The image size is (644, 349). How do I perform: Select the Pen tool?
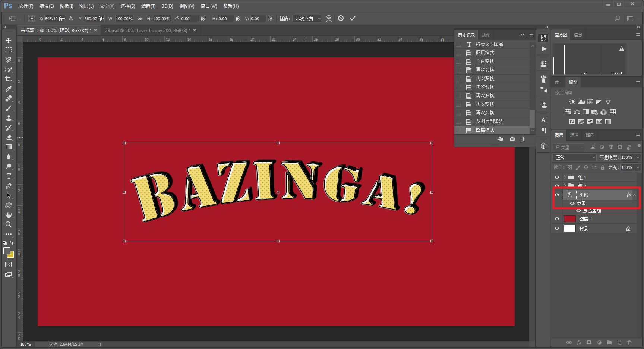click(x=9, y=186)
